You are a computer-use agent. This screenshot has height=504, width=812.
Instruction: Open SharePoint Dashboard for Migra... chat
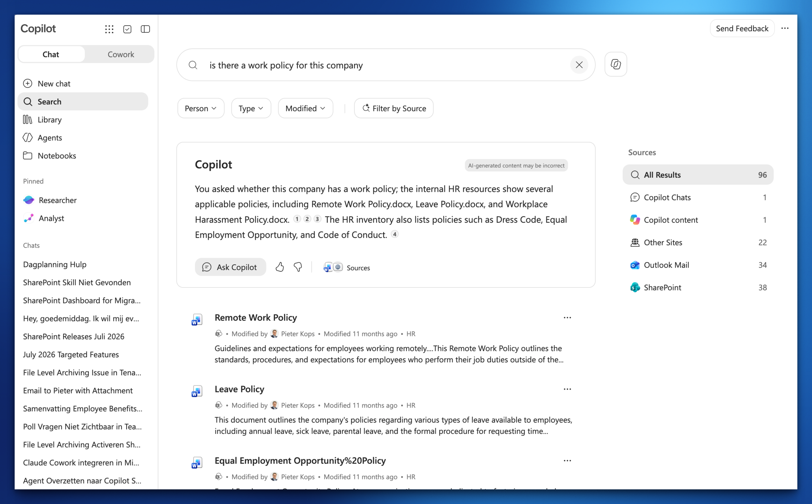(x=83, y=300)
